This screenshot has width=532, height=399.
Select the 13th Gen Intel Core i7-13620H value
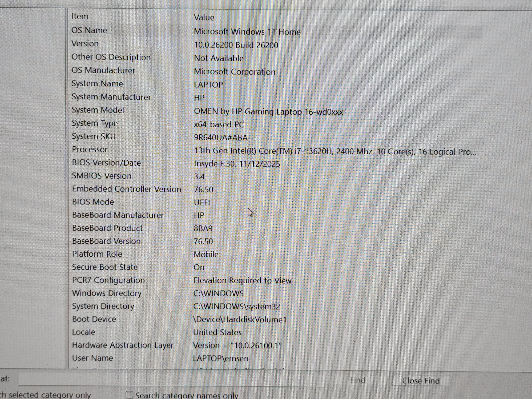[x=335, y=152]
